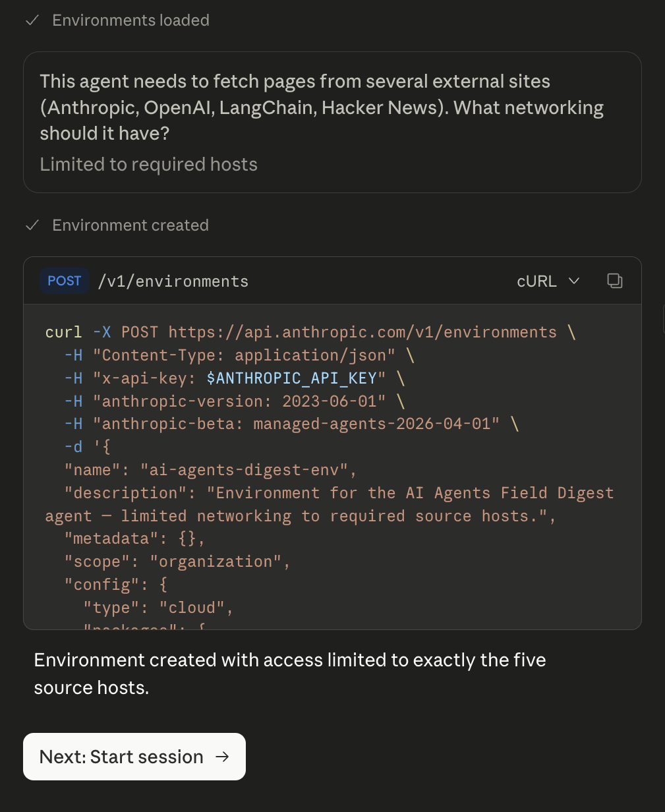Click the "config": { line
Screen dimensions: 665x812
tap(116, 585)
